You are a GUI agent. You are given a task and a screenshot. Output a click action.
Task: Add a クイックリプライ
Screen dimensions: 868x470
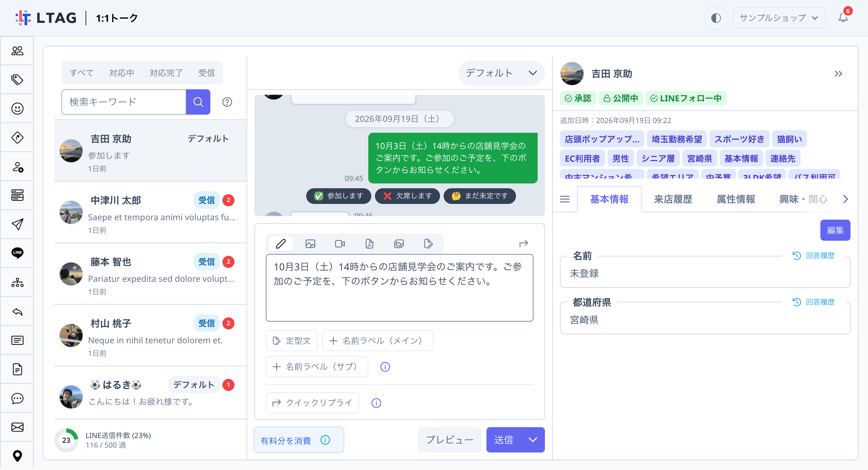pyautogui.click(x=312, y=403)
